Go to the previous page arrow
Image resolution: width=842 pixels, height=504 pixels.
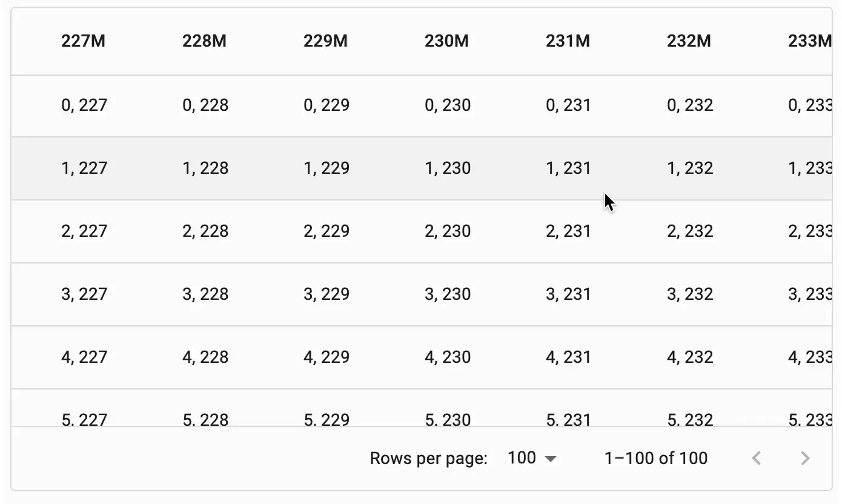click(x=756, y=459)
